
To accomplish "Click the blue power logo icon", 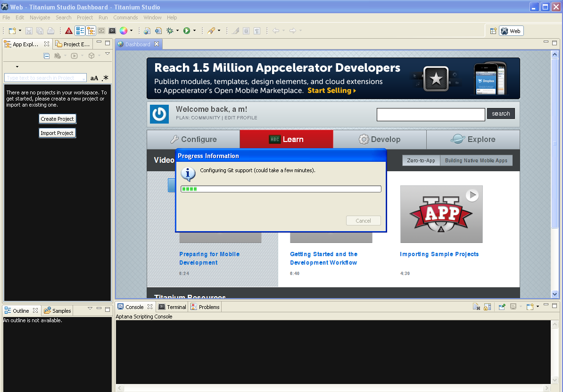I will (x=159, y=114).
